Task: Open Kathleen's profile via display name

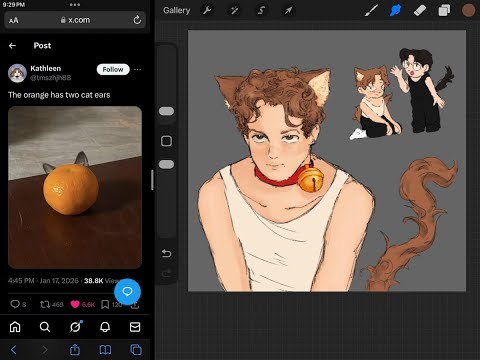Action: click(46, 68)
